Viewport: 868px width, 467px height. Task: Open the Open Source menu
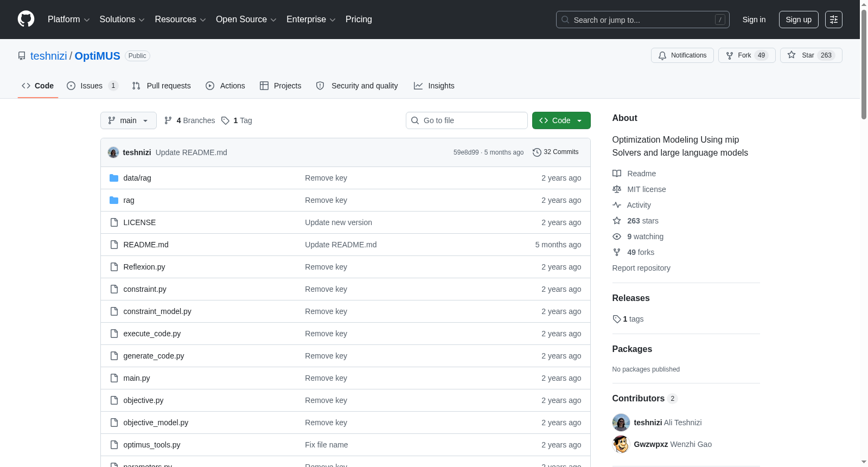(x=246, y=20)
